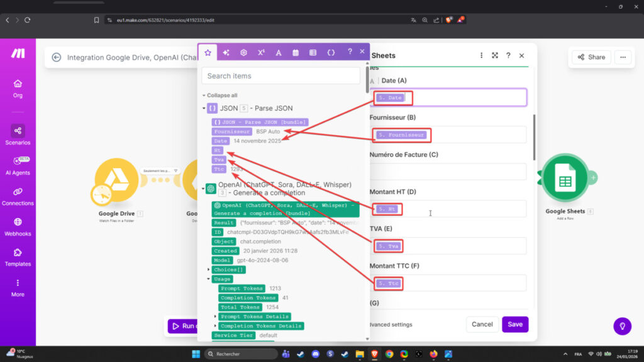This screenshot has width=644, height=362.
Task: Open the Math functions tab (X¹ icon)
Action: (x=261, y=53)
